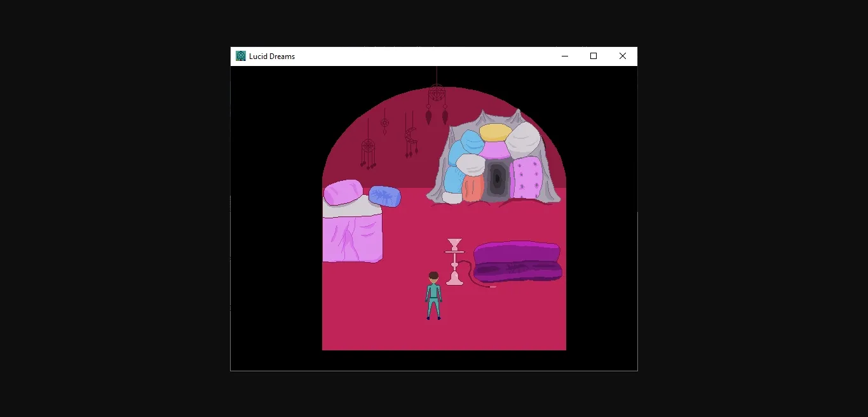The image size is (868, 417).
Task: Minimize the Lucid Dreams window
Action: click(564, 56)
